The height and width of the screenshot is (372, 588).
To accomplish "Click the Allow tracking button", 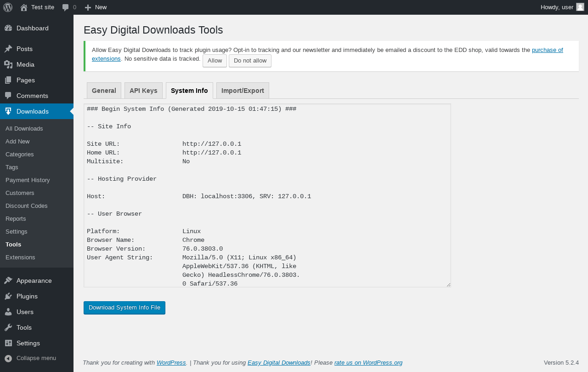I will point(215,61).
